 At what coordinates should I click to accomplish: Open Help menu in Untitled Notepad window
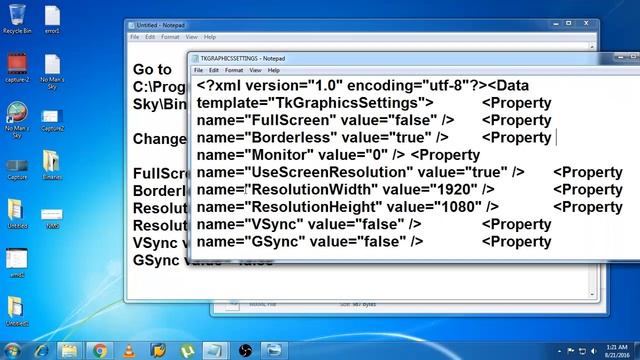tap(210, 37)
